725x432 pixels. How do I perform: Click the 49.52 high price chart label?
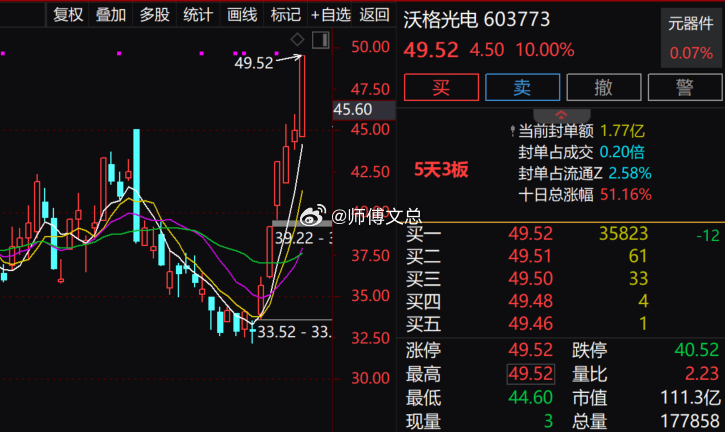[254, 63]
